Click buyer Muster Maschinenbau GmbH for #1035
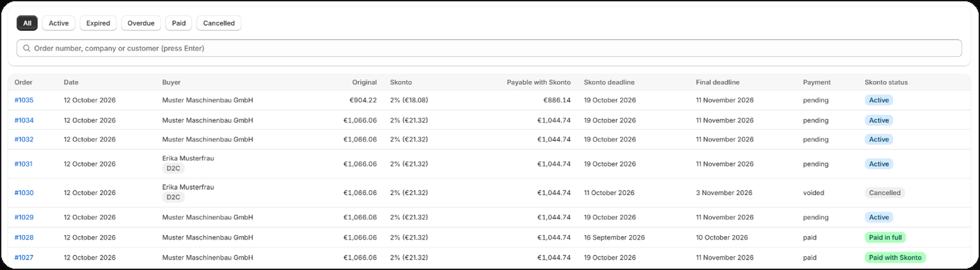This screenshot has height=270, width=980. pos(208,100)
